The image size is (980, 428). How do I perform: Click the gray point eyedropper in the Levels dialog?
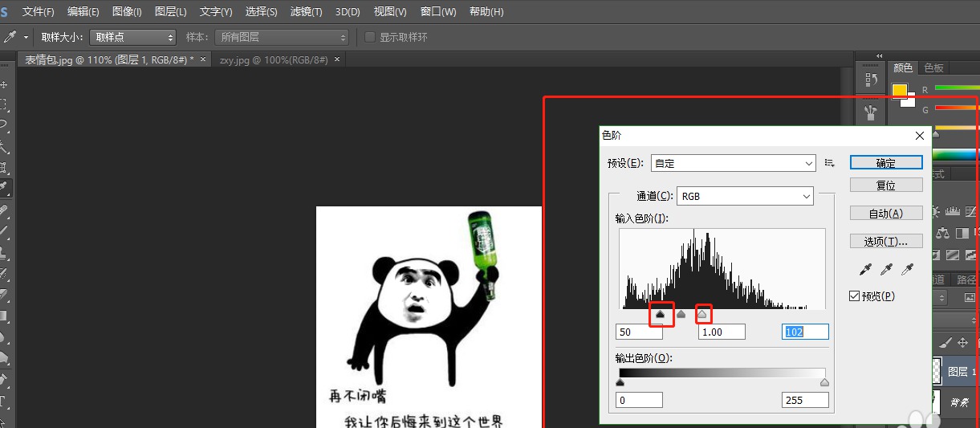tap(887, 270)
